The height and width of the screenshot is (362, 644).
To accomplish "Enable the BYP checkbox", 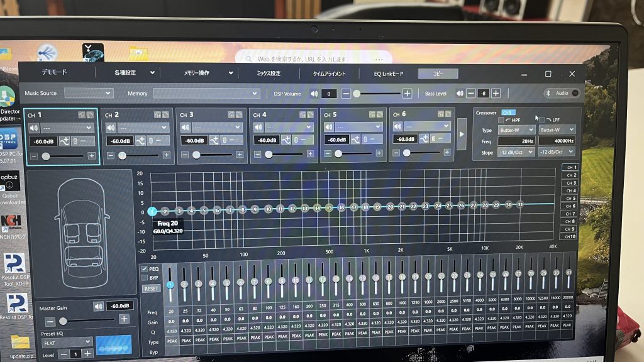I will (145, 277).
